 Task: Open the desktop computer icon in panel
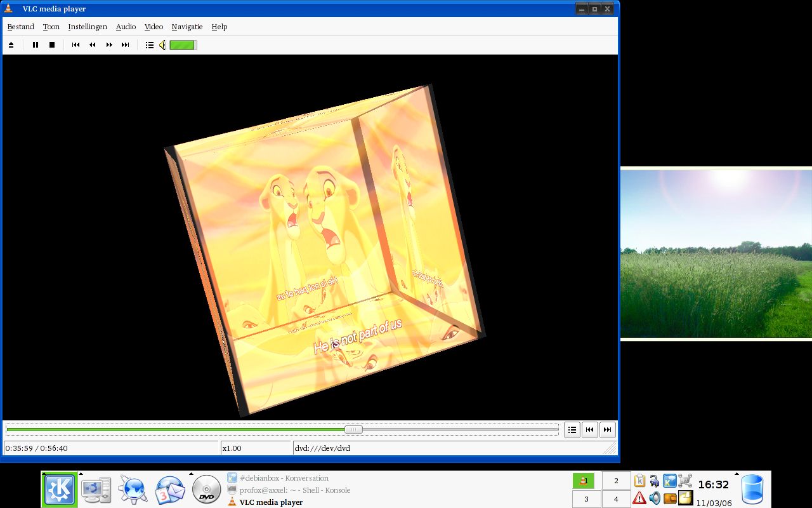(x=96, y=490)
